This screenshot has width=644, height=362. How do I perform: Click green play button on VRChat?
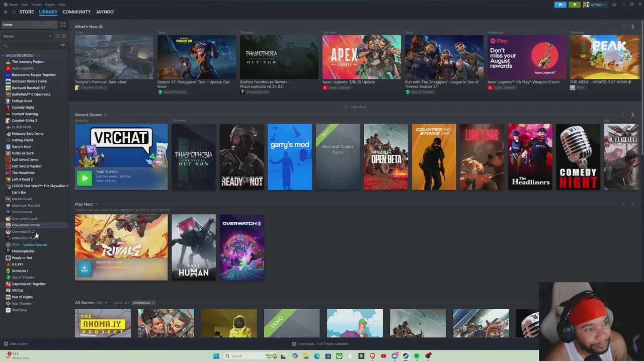pos(84,177)
